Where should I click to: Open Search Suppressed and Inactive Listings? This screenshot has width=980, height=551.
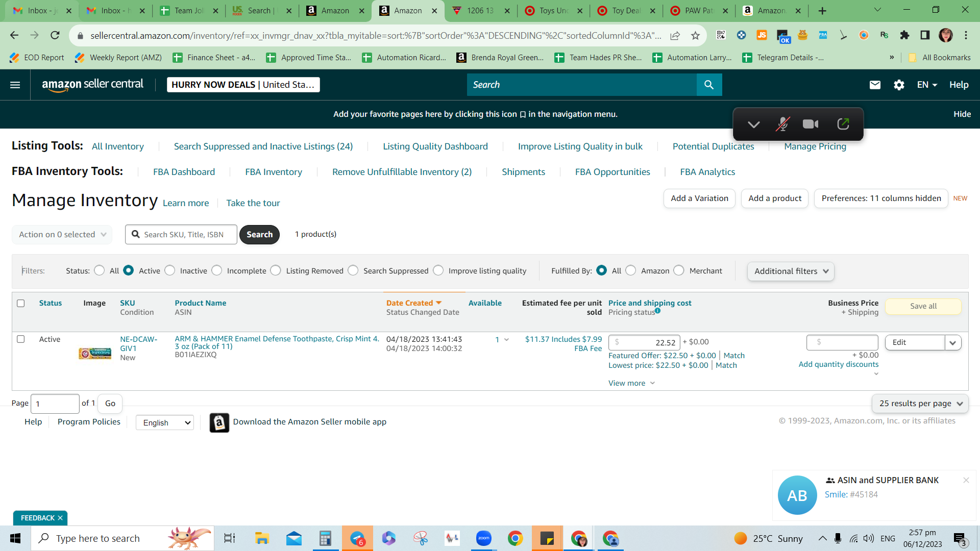(263, 146)
